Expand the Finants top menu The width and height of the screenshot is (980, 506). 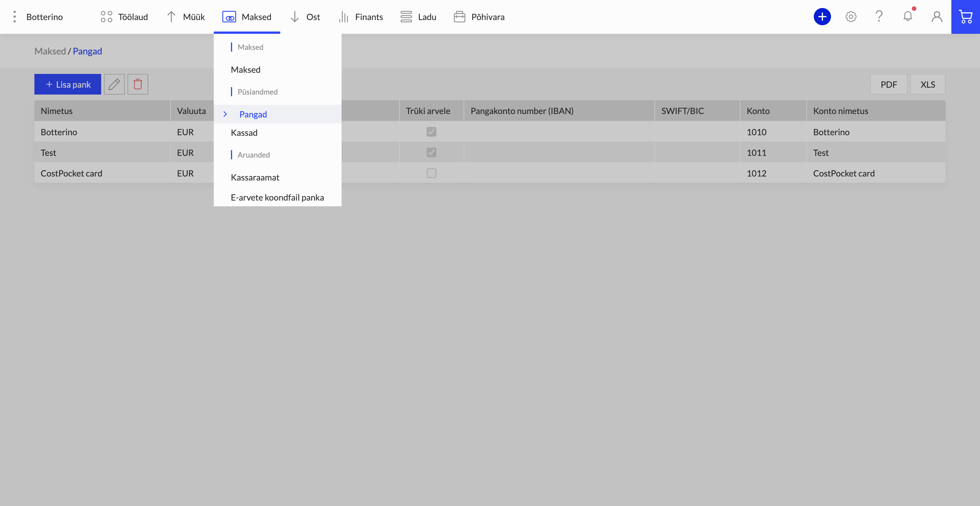click(x=361, y=17)
